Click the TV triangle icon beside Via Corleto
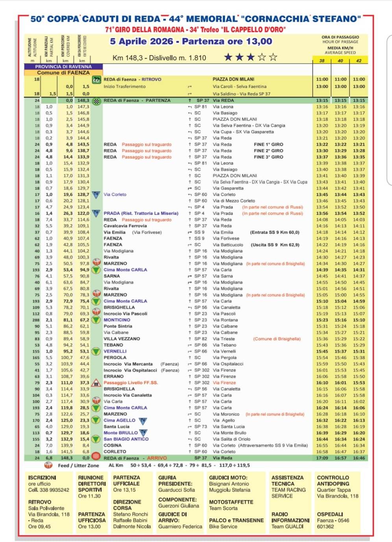Screen dimensions: 392x542 [x=96, y=194]
